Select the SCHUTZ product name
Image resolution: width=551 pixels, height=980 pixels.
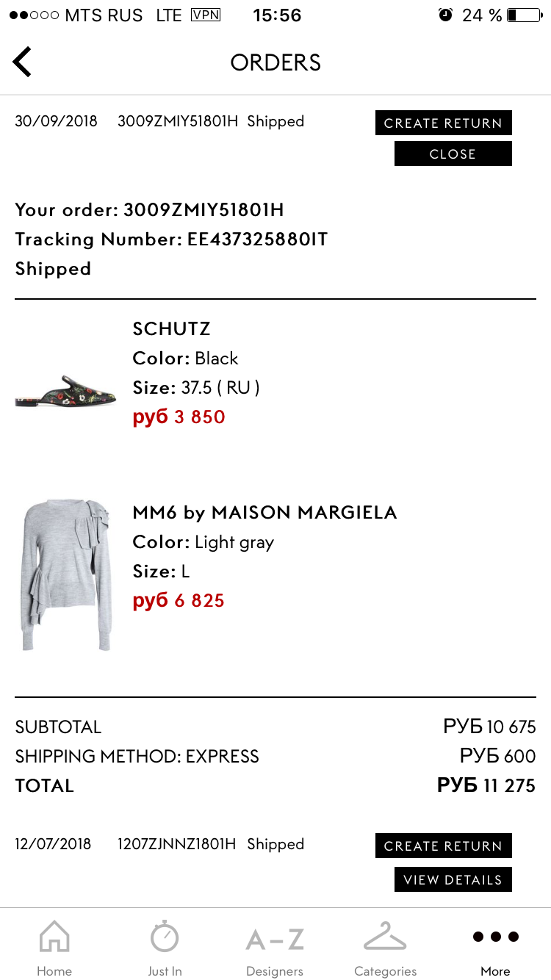pos(171,328)
